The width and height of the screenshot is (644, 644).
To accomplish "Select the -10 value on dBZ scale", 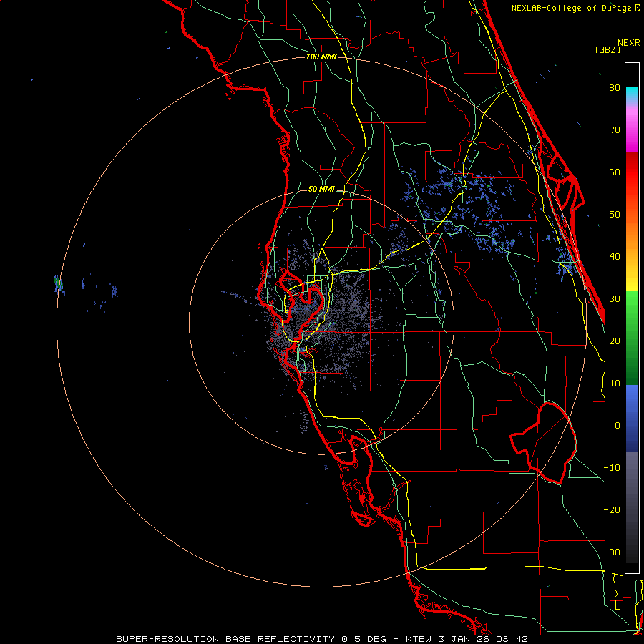I will coord(612,468).
